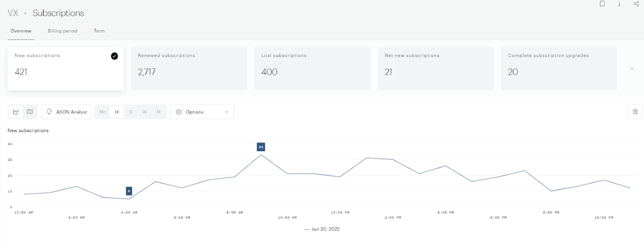Screen dimensions: 644x248
Task: Select the Mn minute granularity
Action: [103, 112]
